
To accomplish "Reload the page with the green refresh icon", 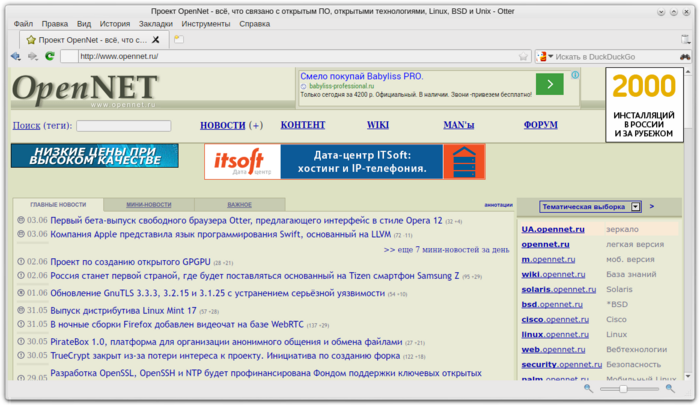I will [x=50, y=56].
